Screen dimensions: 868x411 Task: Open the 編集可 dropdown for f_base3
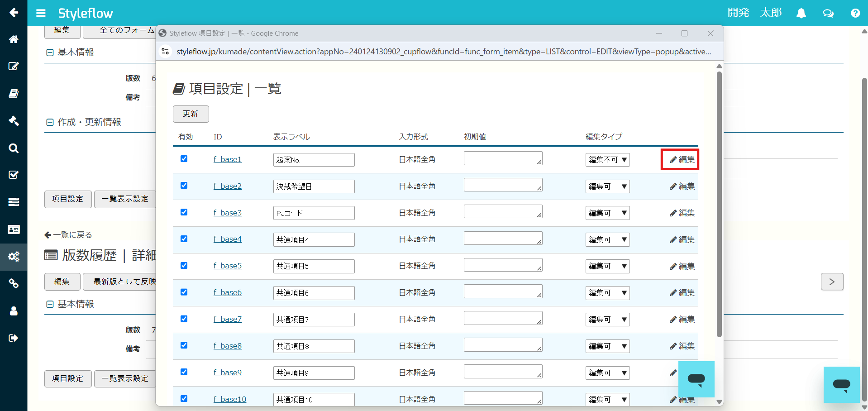pos(607,213)
